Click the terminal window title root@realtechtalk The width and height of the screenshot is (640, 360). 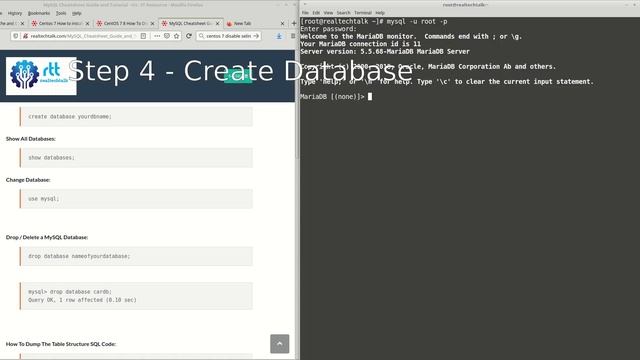pyautogui.click(x=465, y=4)
